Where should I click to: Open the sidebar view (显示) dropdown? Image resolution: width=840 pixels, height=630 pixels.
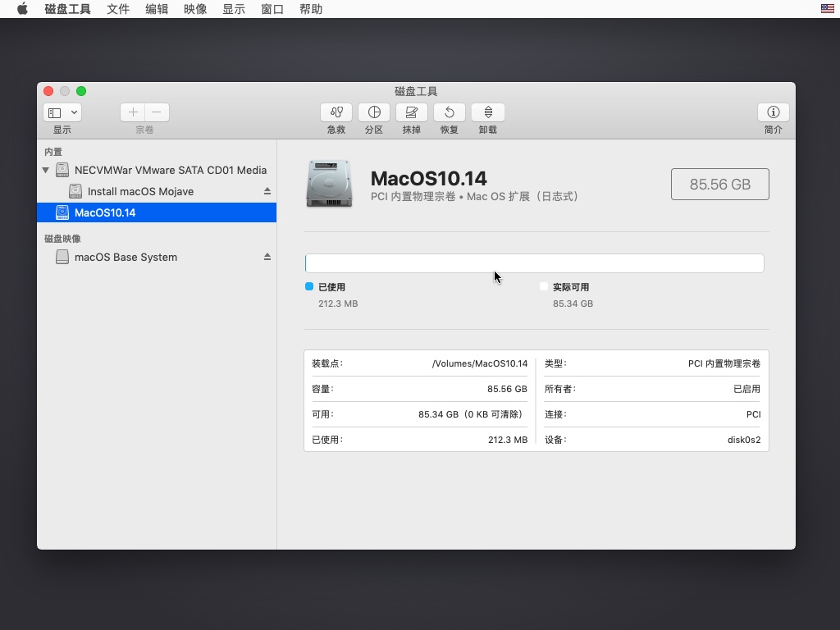[62, 112]
